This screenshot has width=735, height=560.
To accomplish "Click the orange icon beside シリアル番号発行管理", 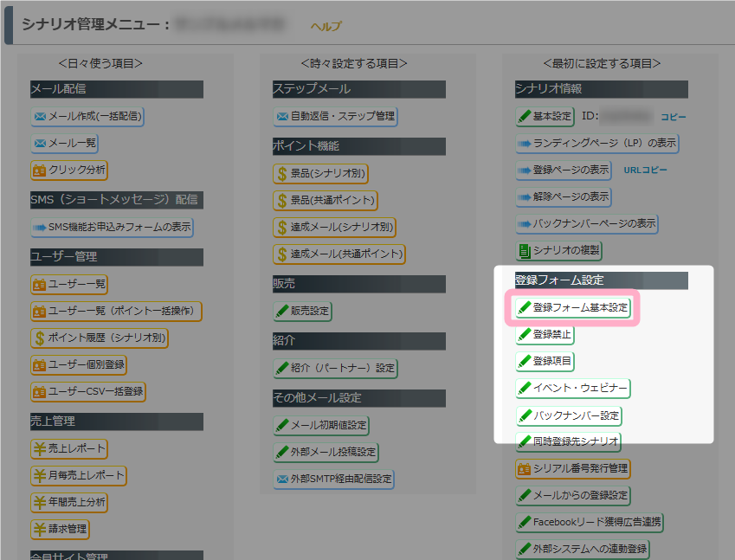I will (524, 469).
